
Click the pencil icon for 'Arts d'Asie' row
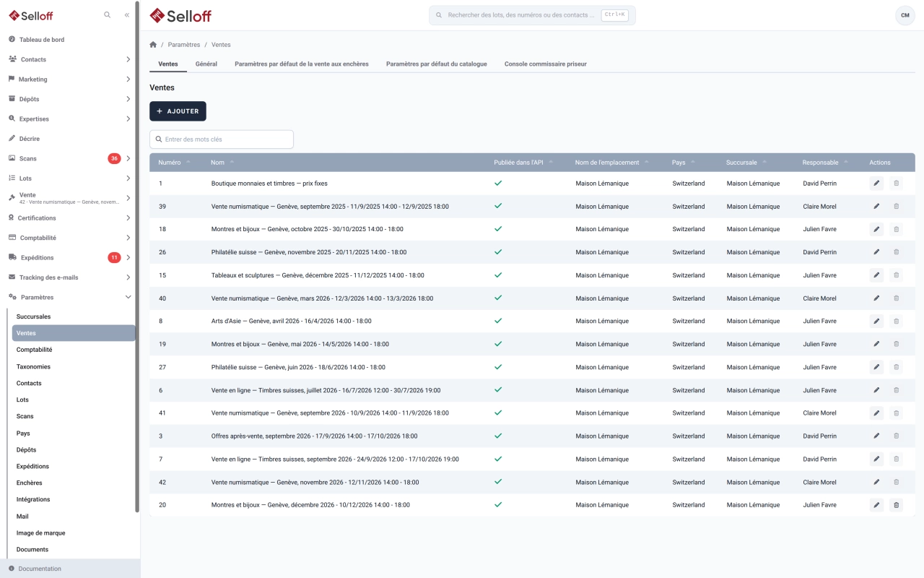[876, 321]
